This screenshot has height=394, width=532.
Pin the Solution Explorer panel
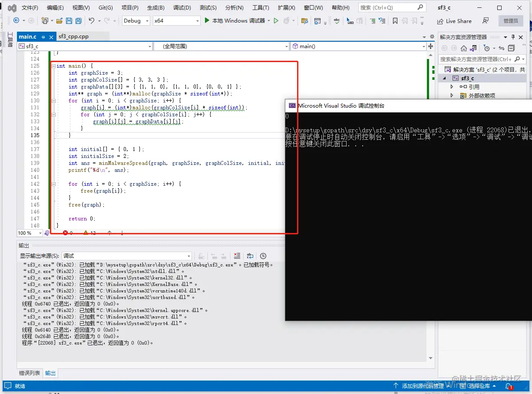coord(513,37)
